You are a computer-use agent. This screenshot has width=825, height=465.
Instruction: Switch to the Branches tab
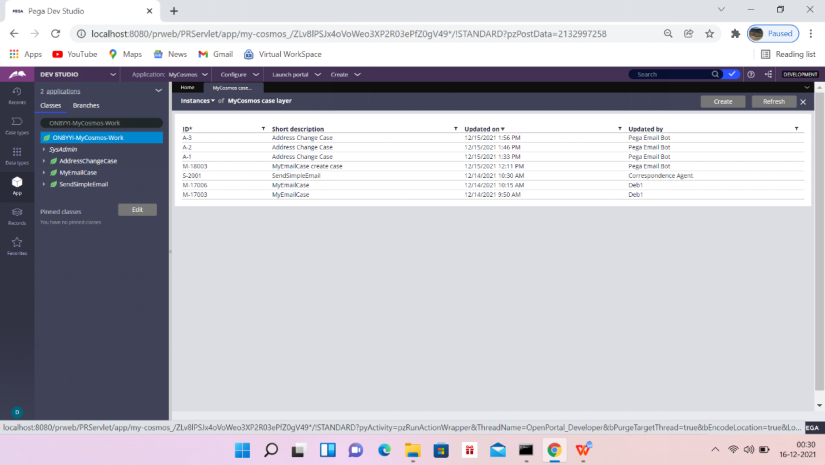point(86,105)
